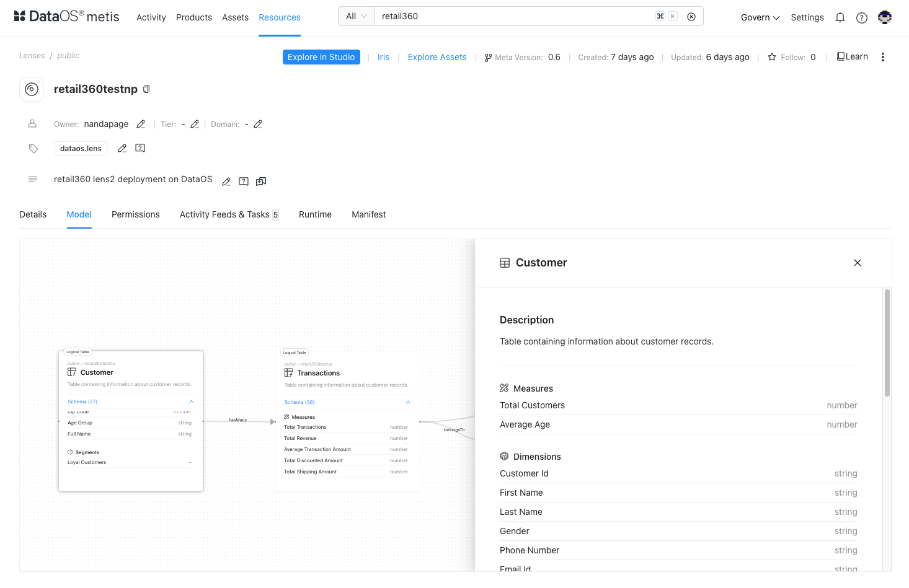909x588 pixels.
Task: Select the Model tab
Action: (x=79, y=214)
